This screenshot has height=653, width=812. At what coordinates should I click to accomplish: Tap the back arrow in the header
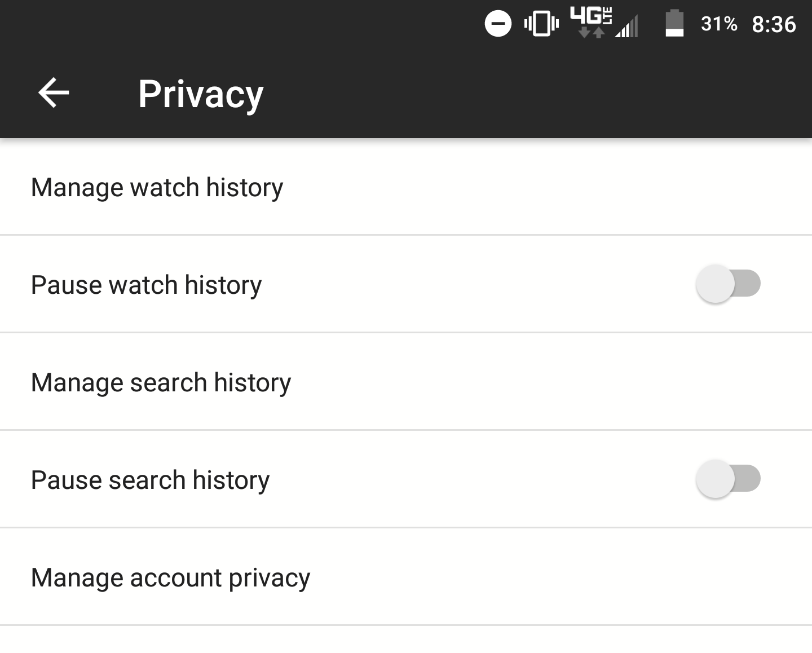pyautogui.click(x=54, y=93)
